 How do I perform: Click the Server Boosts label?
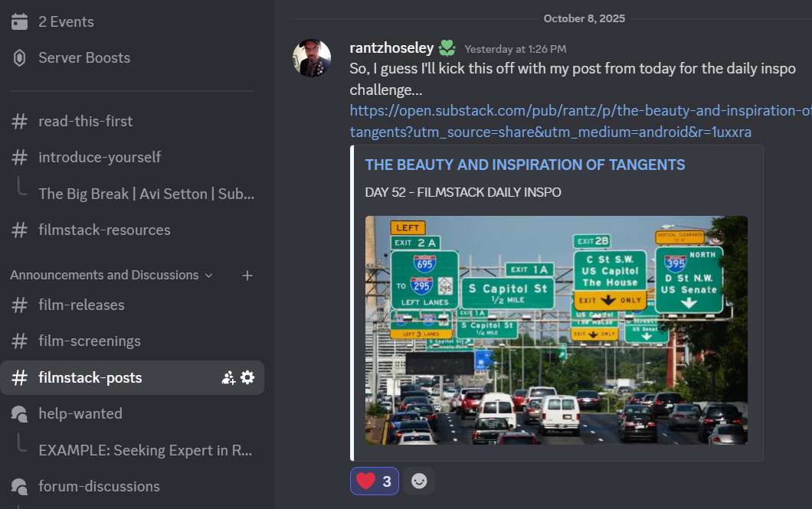click(x=84, y=58)
